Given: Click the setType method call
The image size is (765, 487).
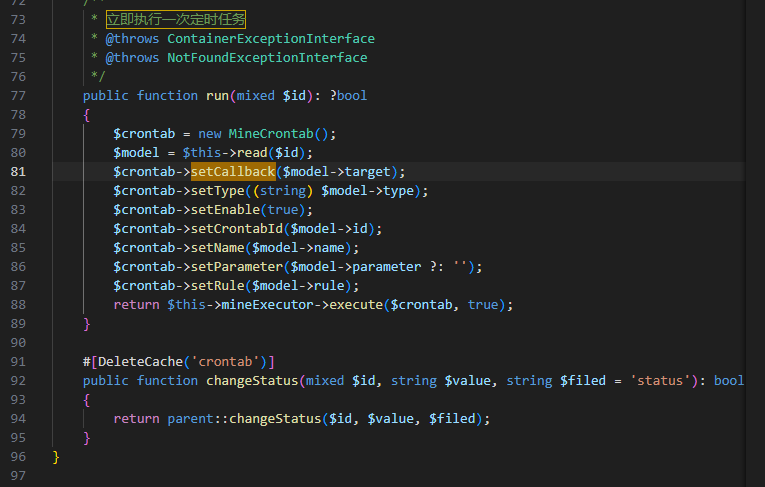Looking at the screenshot, I should click(221, 191).
